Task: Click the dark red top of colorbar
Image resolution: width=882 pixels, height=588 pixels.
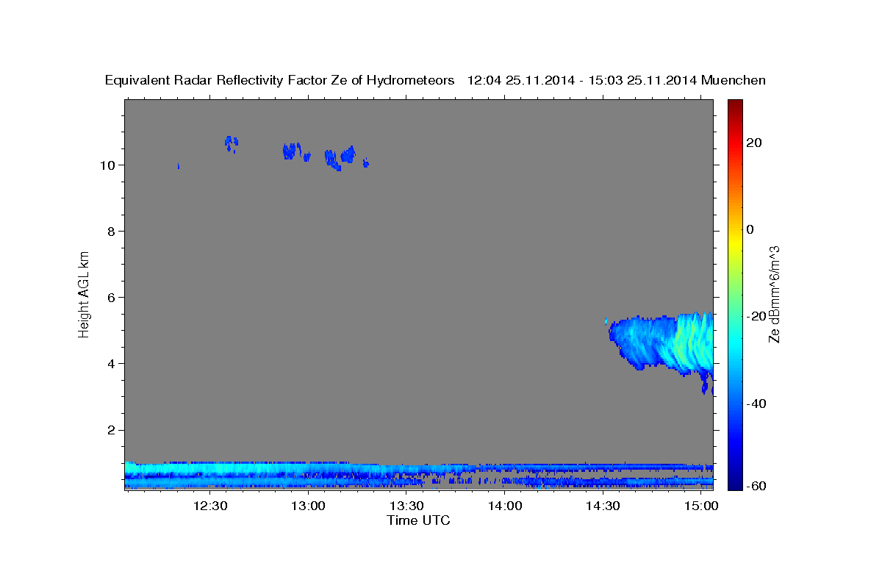Action: coord(734,107)
